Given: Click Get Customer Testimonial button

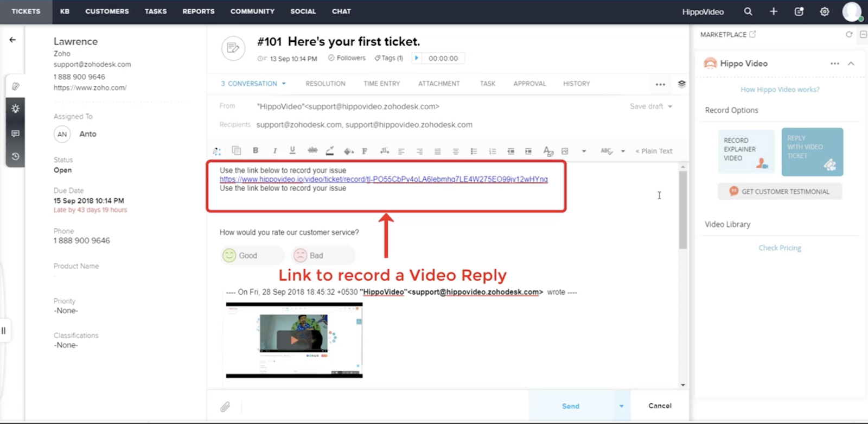Looking at the screenshot, I should (x=780, y=191).
